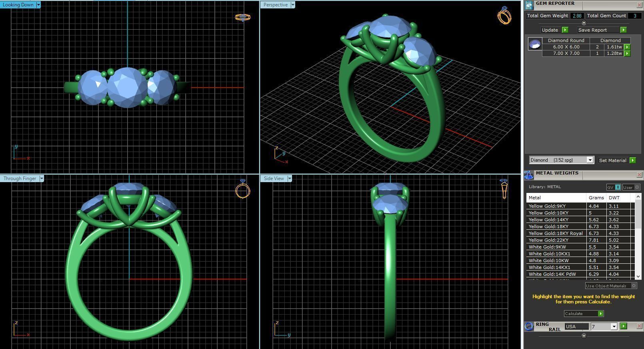Click the ring view icon in Looking Down viewport
Screen dimensions: 644x349
point(242,17)
